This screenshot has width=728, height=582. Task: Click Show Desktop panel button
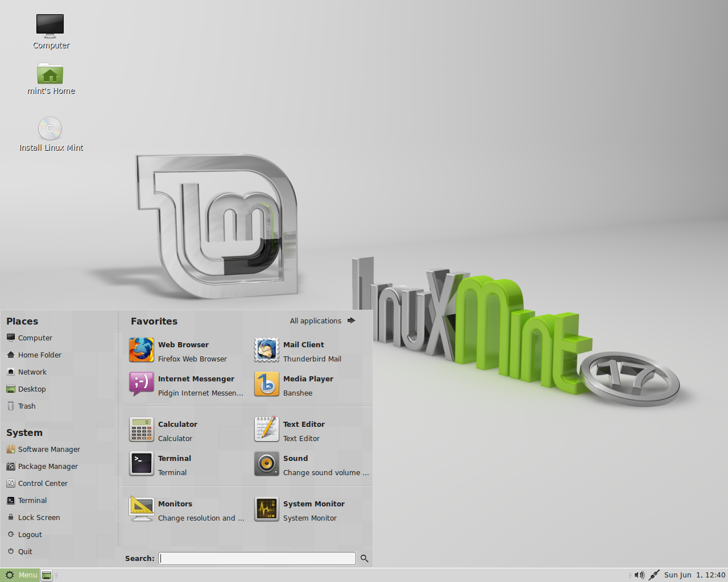47,575
